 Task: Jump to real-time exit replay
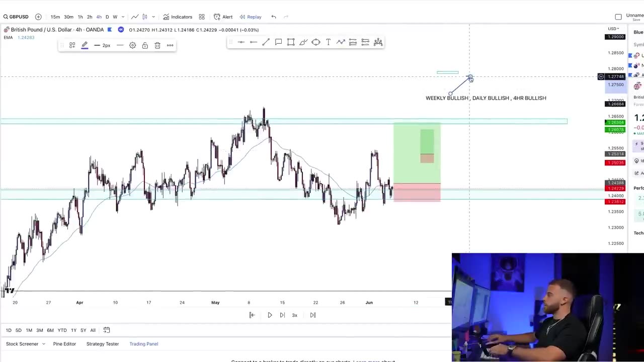[x=312, y=315]
